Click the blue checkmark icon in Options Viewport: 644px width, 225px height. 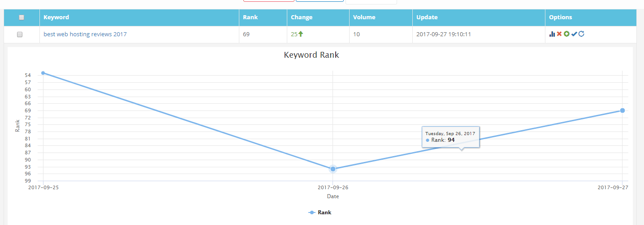pyautogui.click(x=574, y=34)
